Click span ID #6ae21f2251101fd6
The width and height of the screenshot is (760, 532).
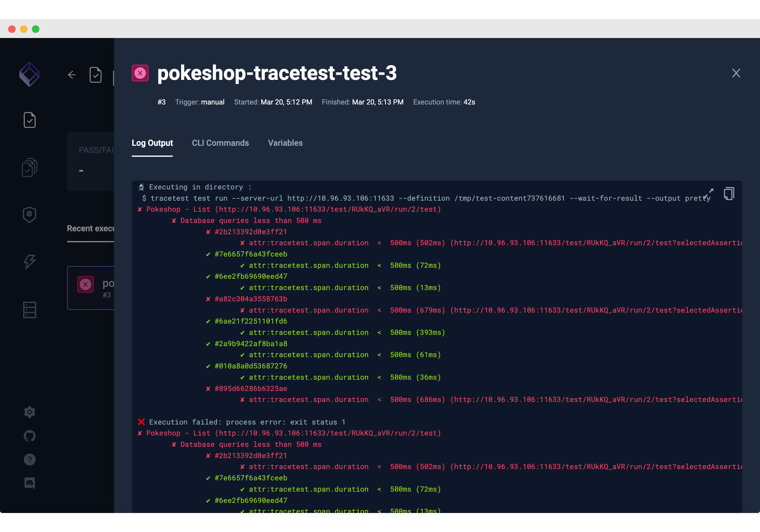pos(251,321)
